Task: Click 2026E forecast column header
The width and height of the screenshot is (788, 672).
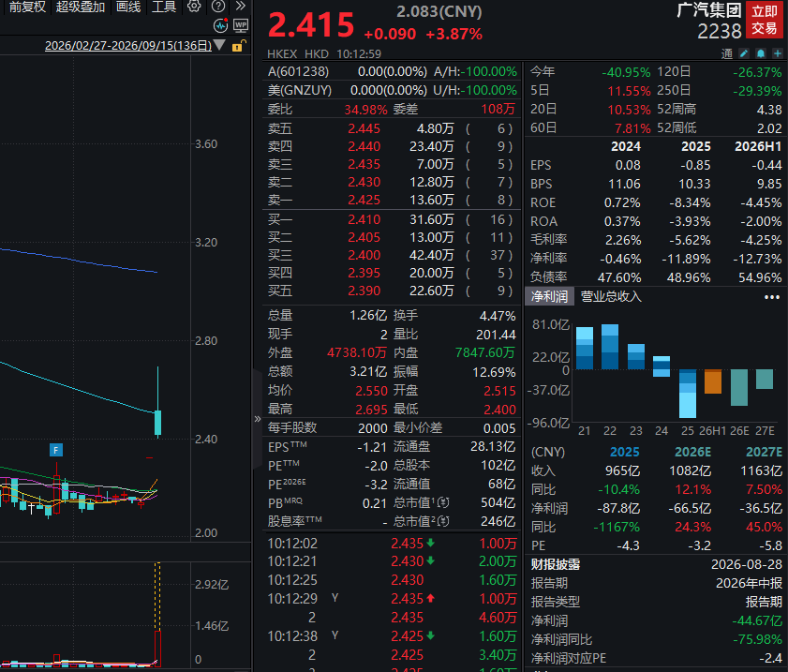Action: coord(692,452)
